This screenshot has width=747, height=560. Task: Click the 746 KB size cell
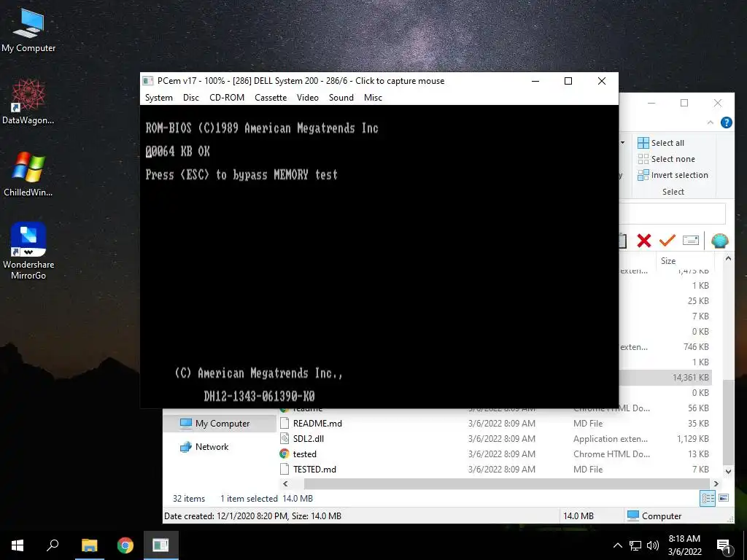(695, 346)
